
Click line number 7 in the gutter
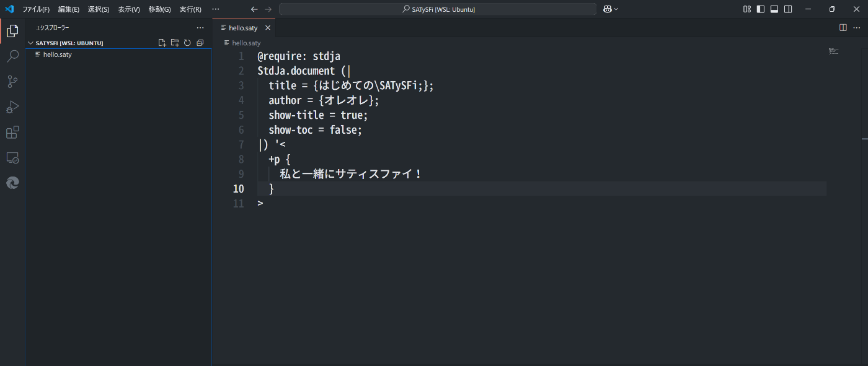(241, 144)
